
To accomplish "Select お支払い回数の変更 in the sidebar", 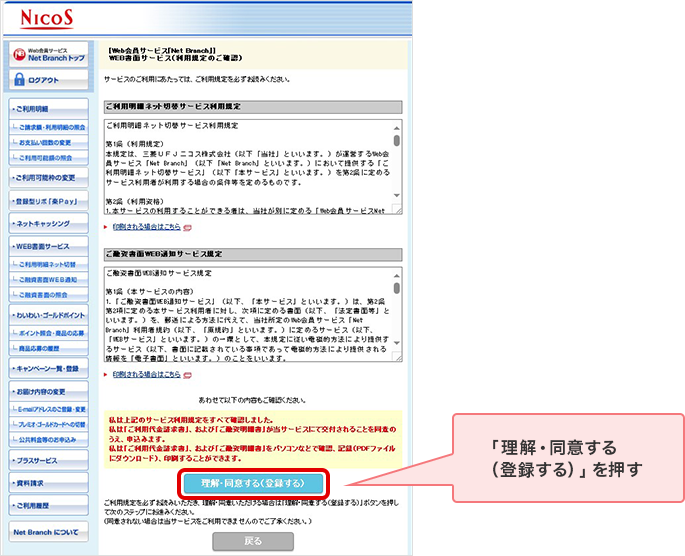I will pos(48,142).
